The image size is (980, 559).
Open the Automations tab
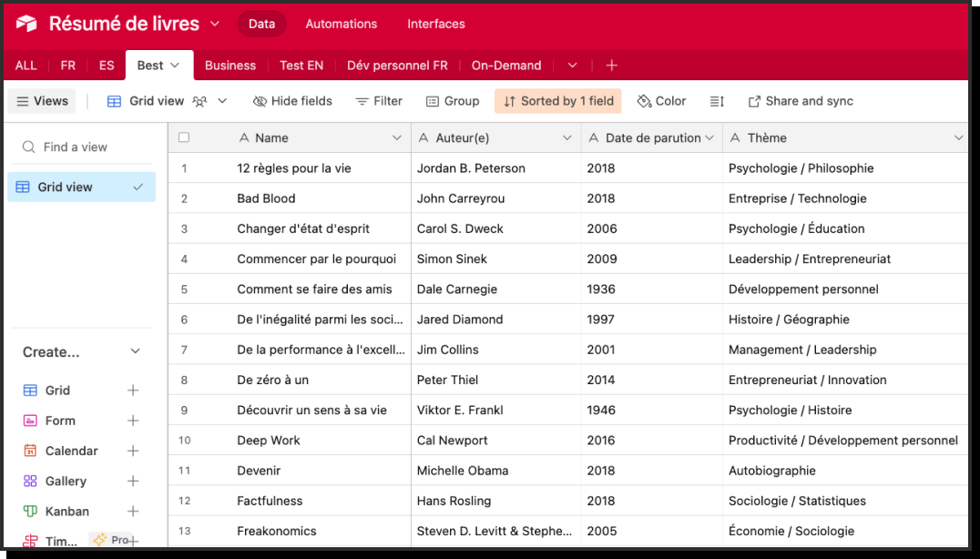click(342, 24)
